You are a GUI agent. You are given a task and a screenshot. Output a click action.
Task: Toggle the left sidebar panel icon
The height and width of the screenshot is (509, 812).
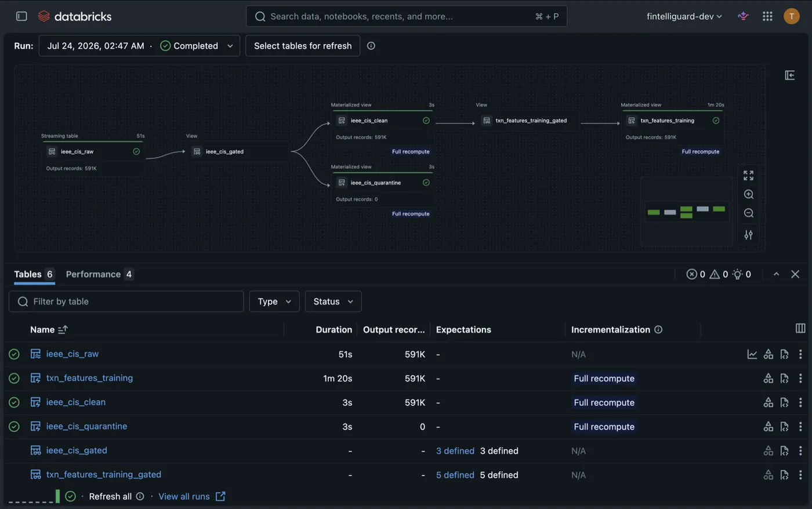(x=21, y=16)
